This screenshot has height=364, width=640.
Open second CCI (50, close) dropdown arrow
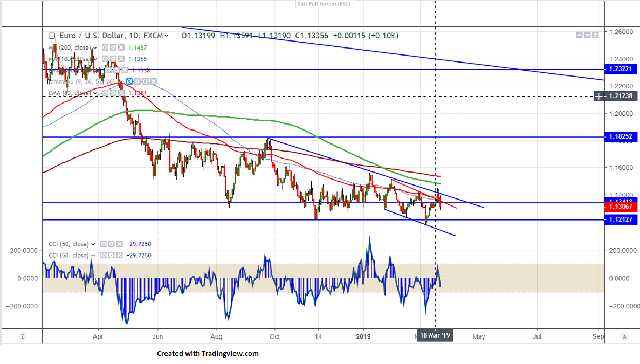point(93,256)
